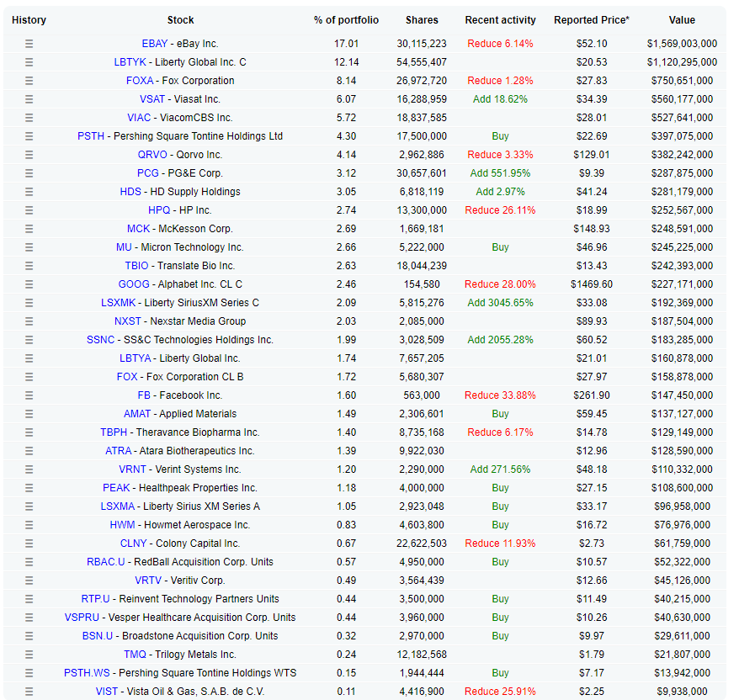The width and height of the screenshot is (739, 700).
Task: Open history icon for Alphabet Inc. CL C
Action: [29, 284]
